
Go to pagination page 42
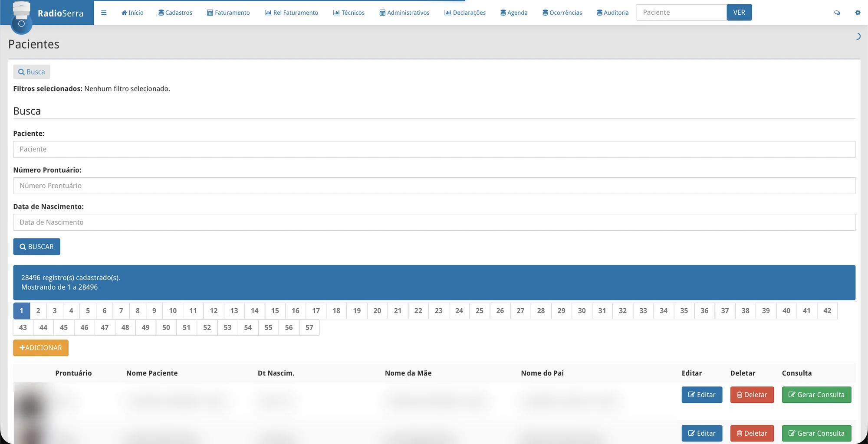(827, 310)
